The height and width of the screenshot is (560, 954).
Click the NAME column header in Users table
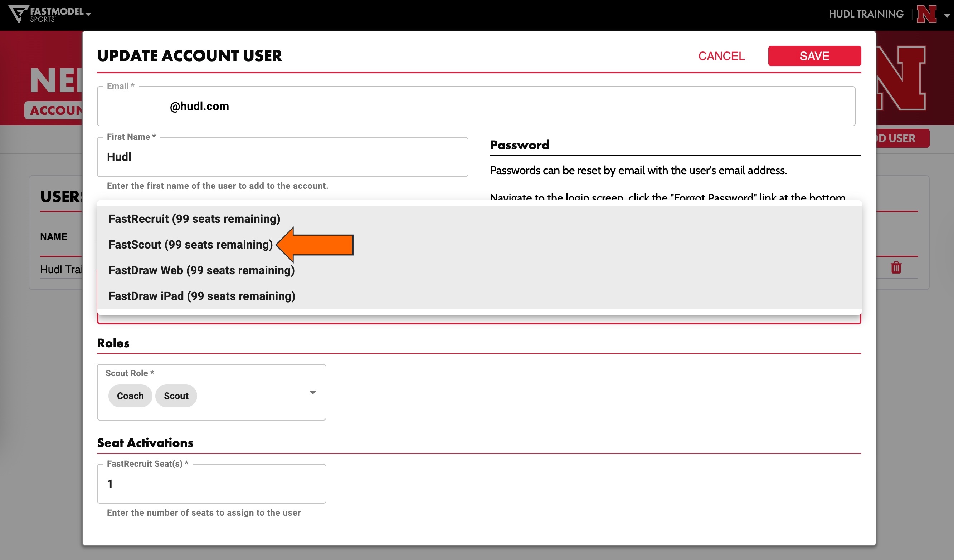(x=54, y=237)
